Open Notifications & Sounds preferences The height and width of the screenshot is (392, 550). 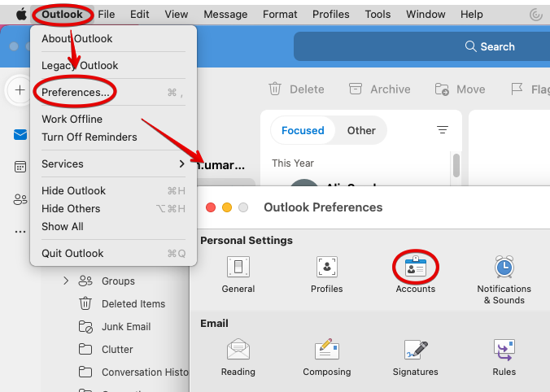(504, 267)
